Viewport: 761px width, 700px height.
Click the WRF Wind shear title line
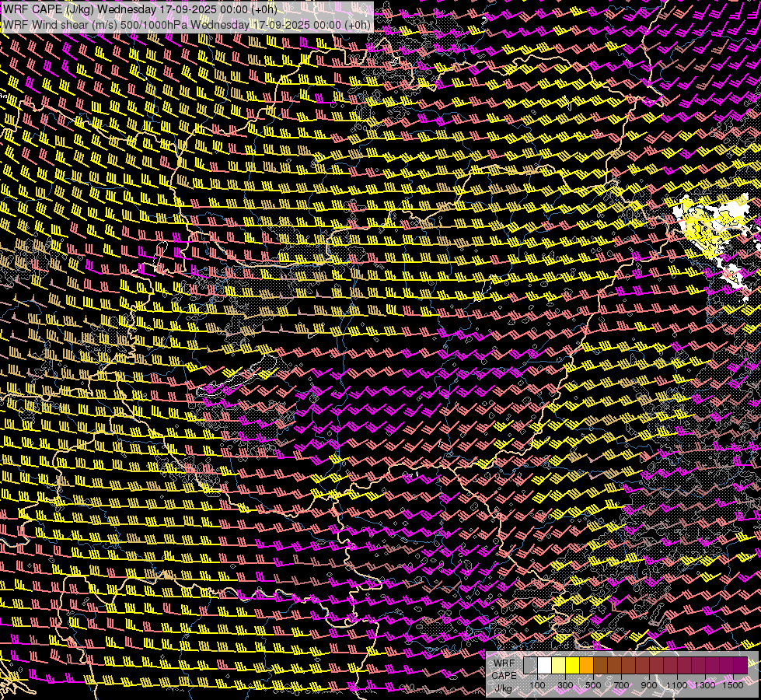click(x=187, y=24)
